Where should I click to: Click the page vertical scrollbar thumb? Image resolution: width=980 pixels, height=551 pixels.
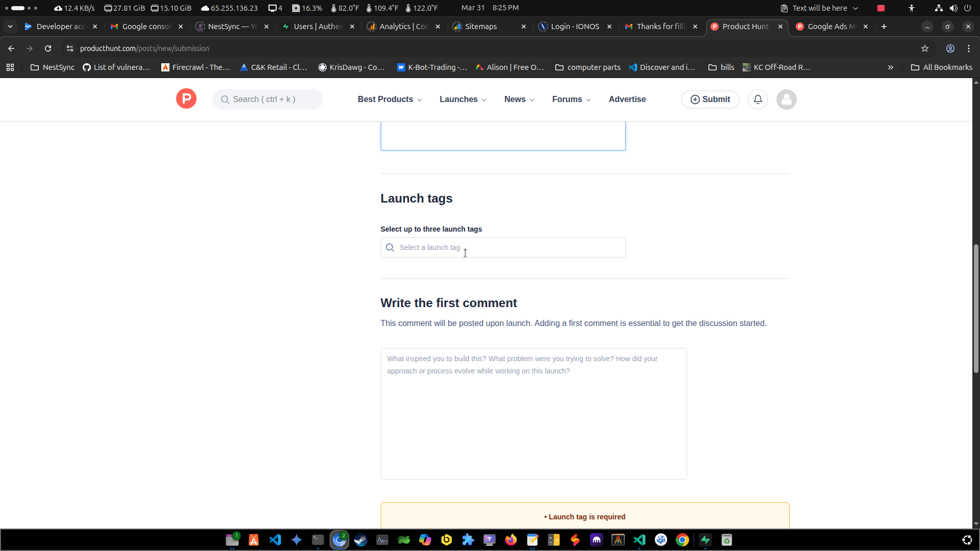[x=976, y=309]
